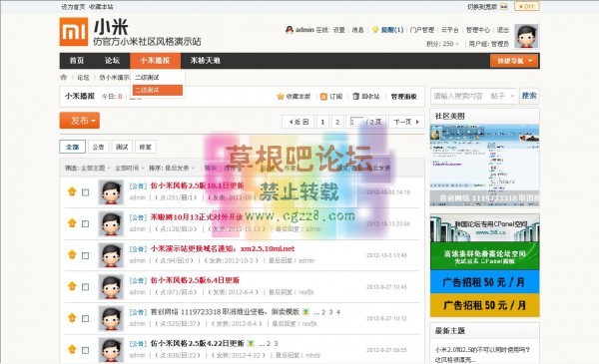
Task: Click the lightbulb reminder icon
Action: [x=375, y=30]
